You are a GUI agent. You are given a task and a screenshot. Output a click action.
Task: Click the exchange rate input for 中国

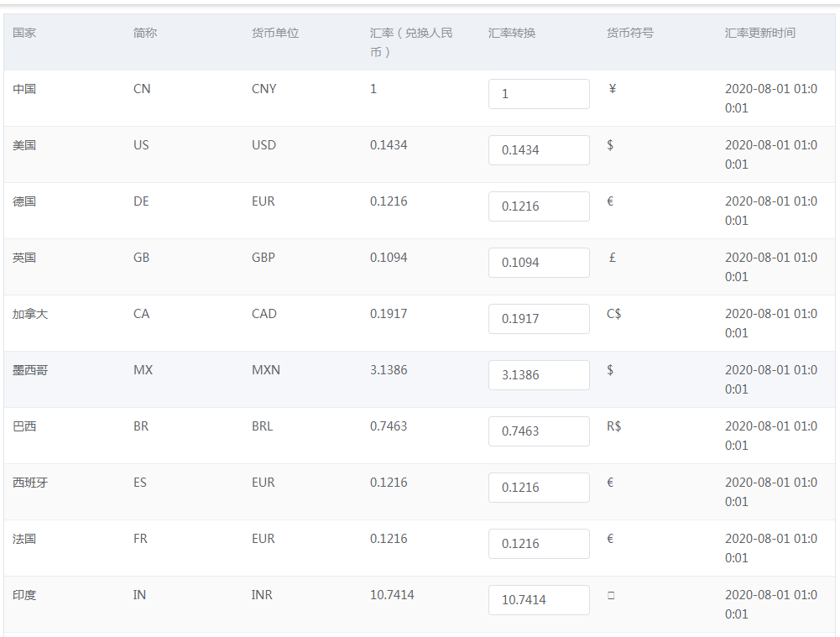pyautogui.click(x=539, y=94)
